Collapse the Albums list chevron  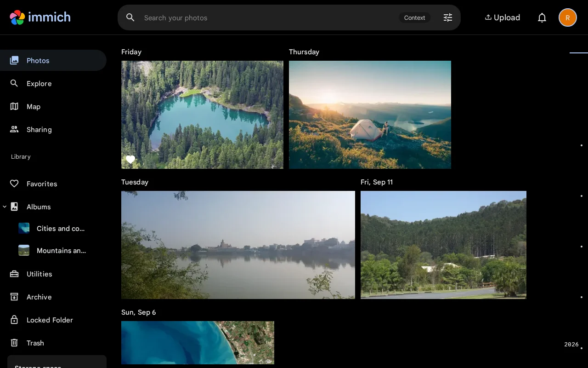coord(5,207)
